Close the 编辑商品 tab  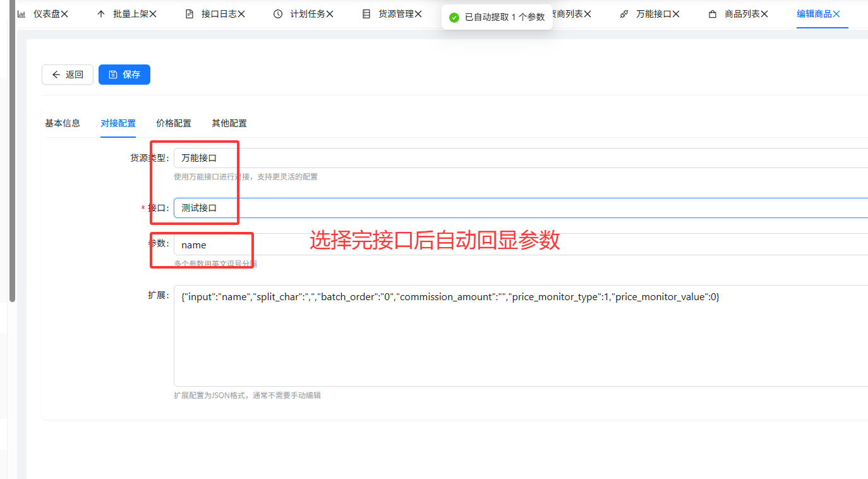836,14
